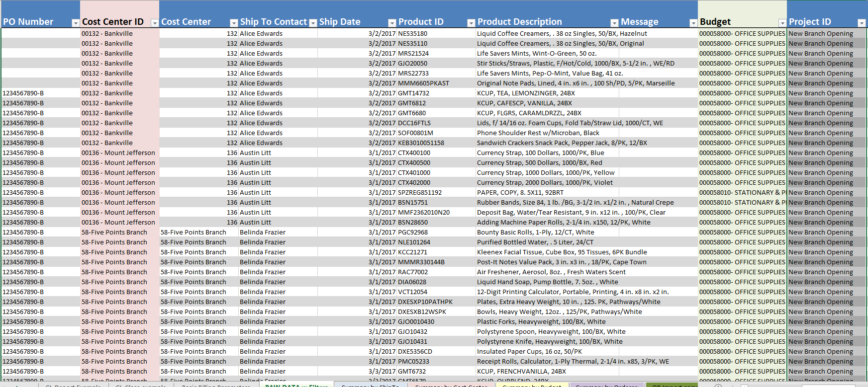This screenshot has height=387, width=868.
Task: Open the Ship To Contact filter dropdown
Action: pos(313,23)
